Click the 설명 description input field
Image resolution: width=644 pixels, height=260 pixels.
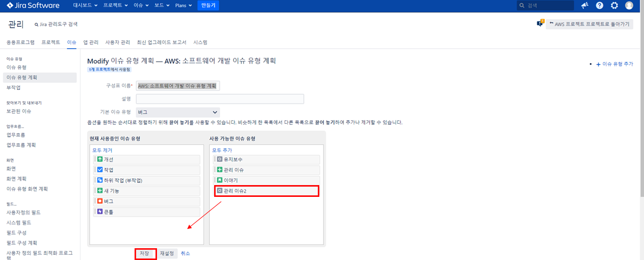pos(220,99)
